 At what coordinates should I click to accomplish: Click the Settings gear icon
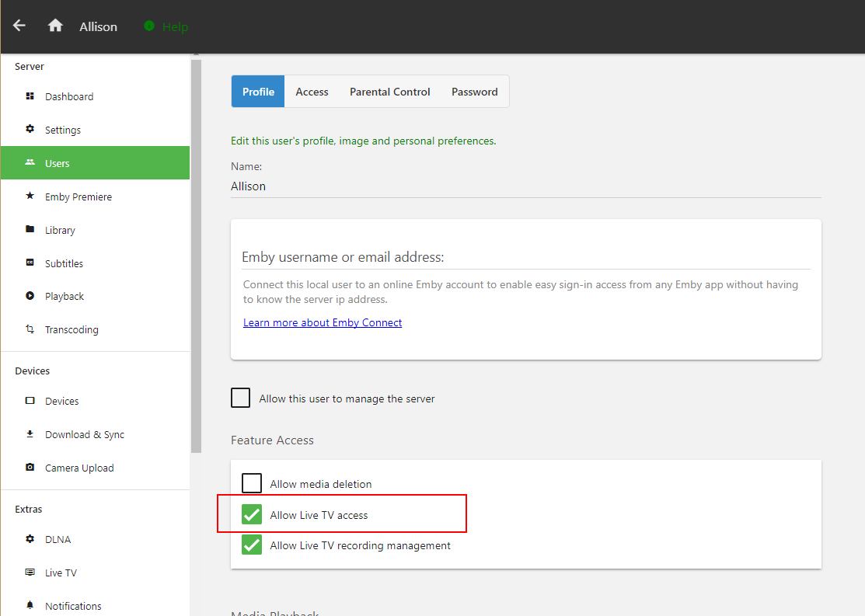click(x=30, y=129)
